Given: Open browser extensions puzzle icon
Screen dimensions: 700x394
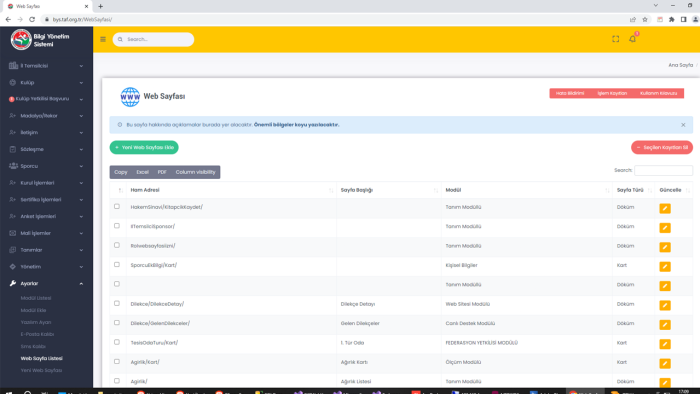Looking at the screenshot, I should coord(671,19).
